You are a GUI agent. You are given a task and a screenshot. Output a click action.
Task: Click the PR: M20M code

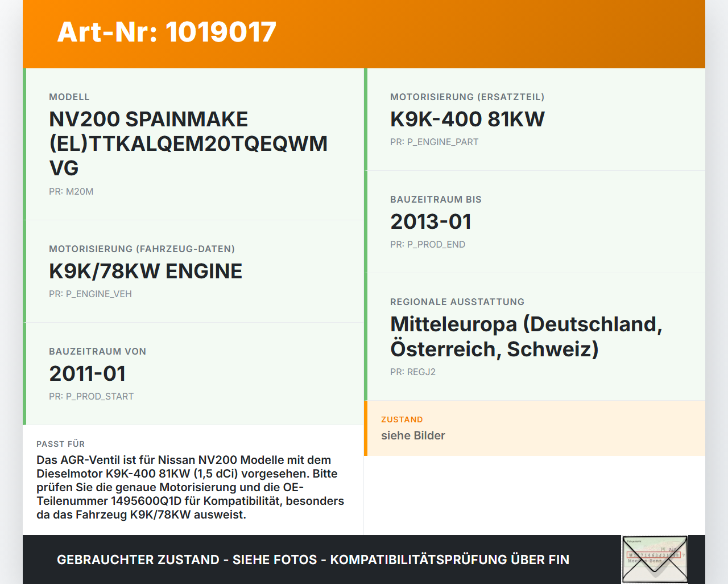71,191
